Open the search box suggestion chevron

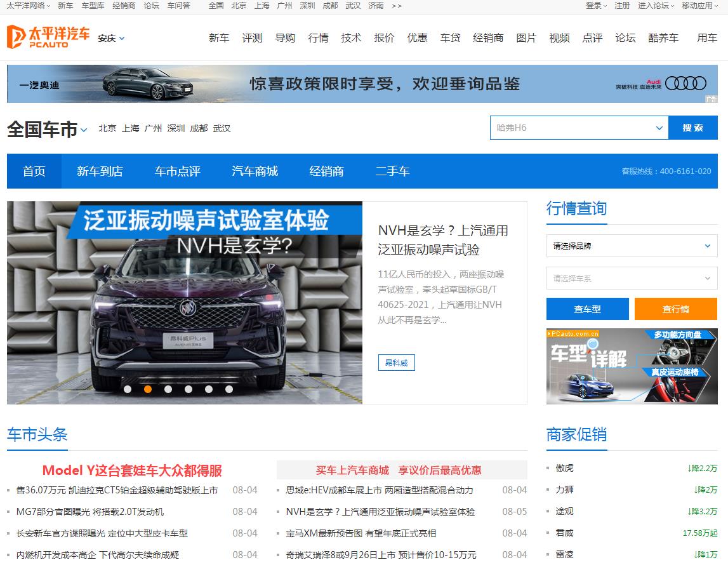(x=659, y=128)
